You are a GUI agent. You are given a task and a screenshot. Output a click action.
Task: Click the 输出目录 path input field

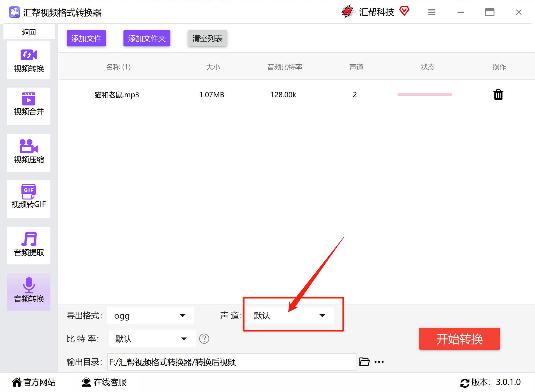point(232,362)
